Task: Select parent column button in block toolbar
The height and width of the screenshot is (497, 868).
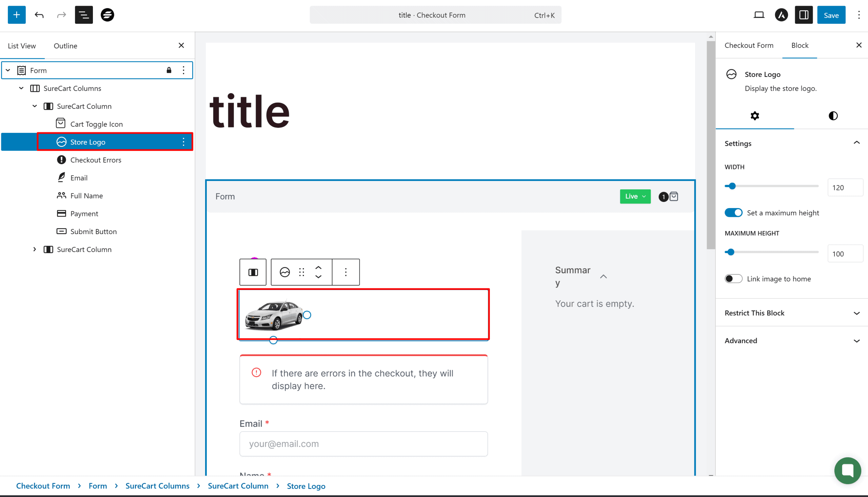Action: point(253,272)
